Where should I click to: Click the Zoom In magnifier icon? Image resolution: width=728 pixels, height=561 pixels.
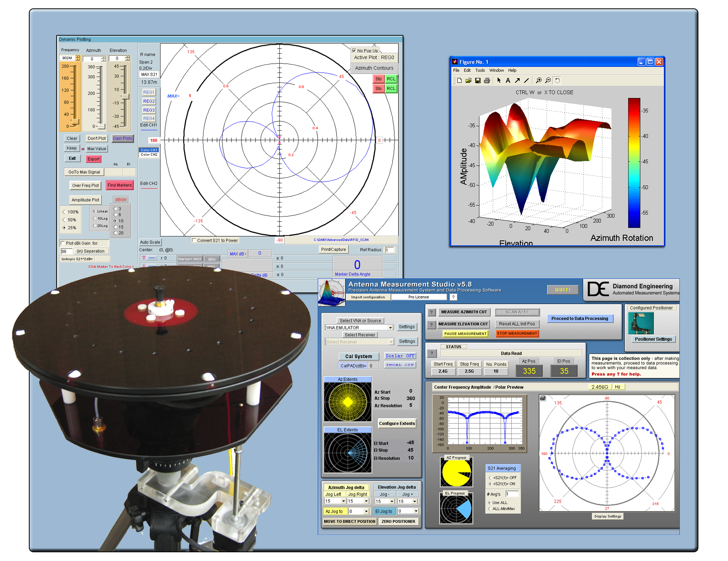[539, 81]
